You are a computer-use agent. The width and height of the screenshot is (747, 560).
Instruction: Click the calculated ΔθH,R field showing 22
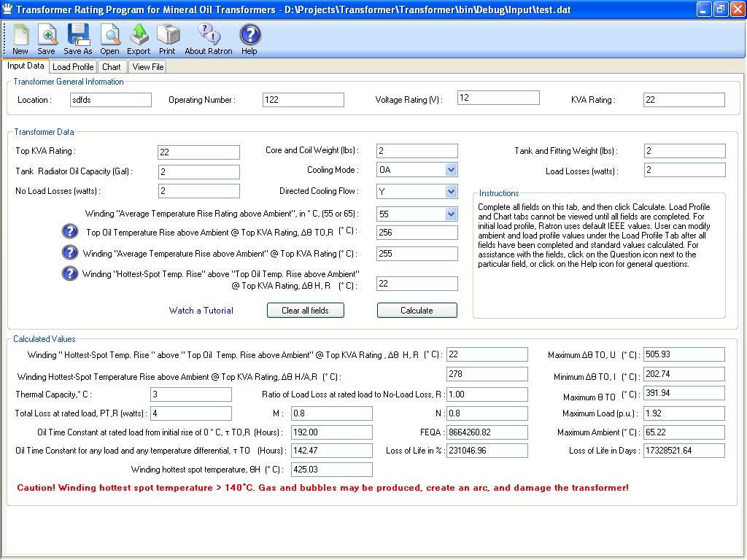point(487,354)
